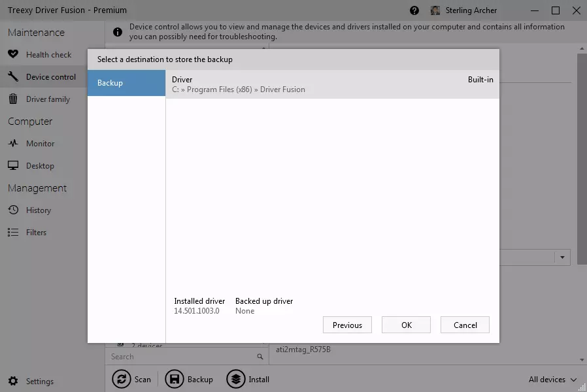
Task: Click the History clock icon
Action: [x=13, y=210]
